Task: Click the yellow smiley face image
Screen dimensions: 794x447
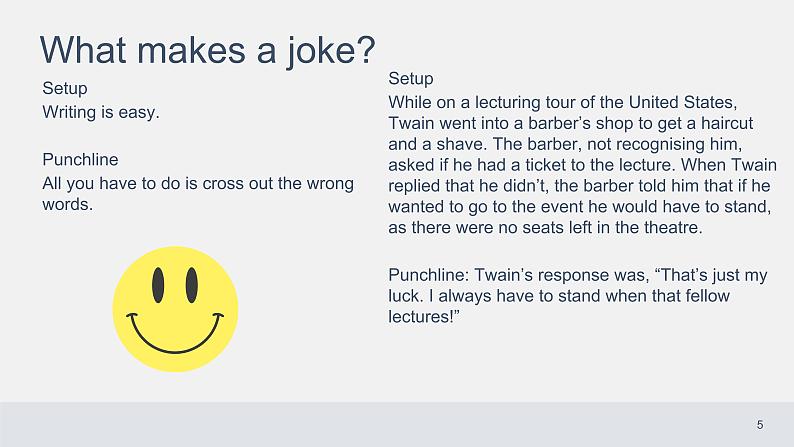Action: [175, 309]
